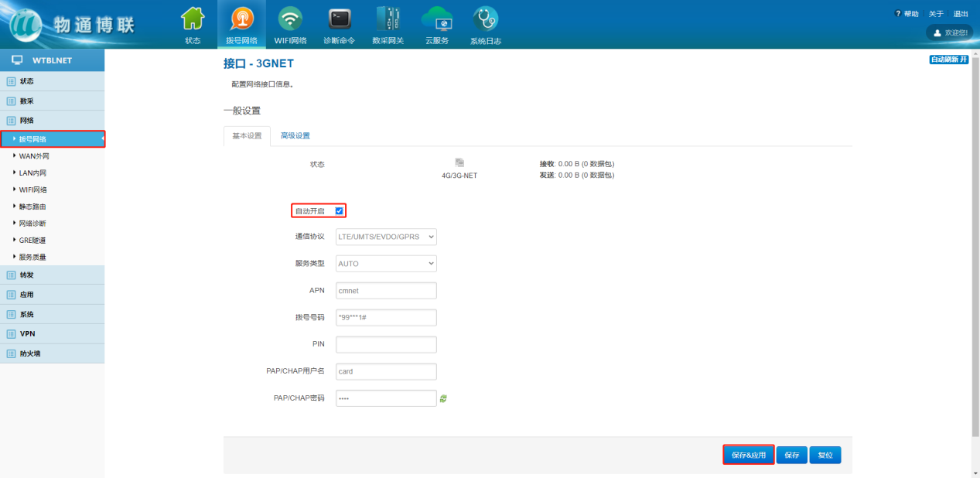The height and width of the screenshot is (478, 980).
Task: Select WAN外网 in the sidebar menu
Action: (x=34, y=156)
